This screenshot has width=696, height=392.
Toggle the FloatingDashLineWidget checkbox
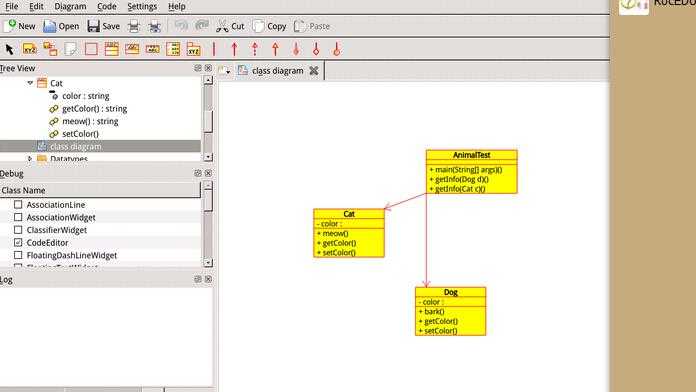[x=18, y=255]
